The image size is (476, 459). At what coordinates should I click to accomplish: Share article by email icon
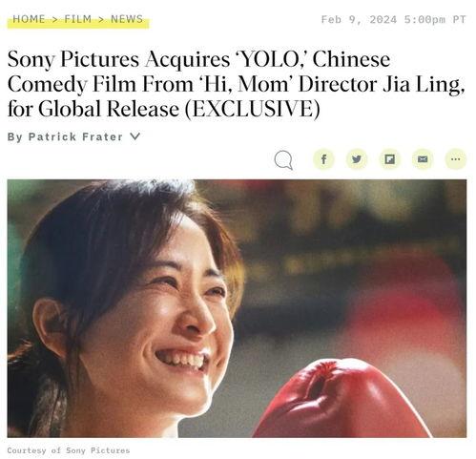(423, 159)
